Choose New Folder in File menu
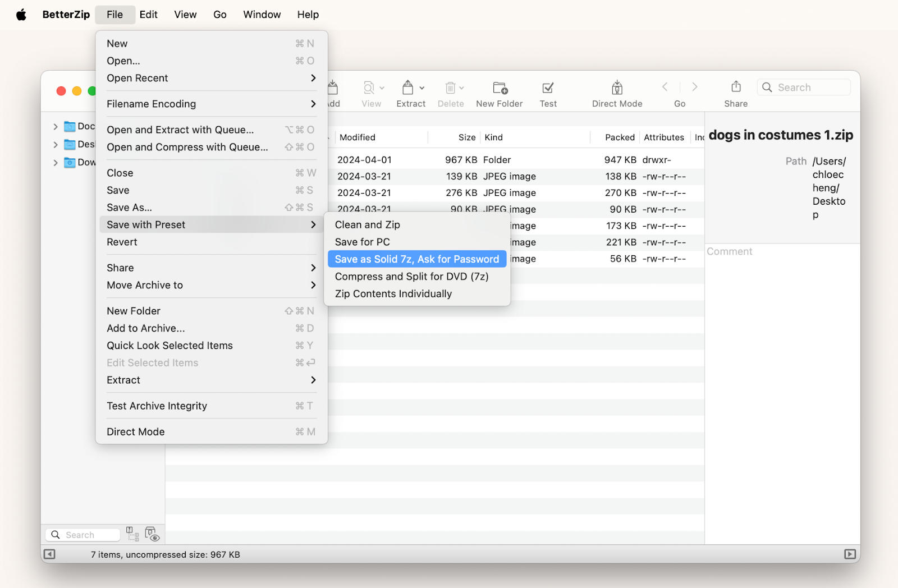 [212, 311]
